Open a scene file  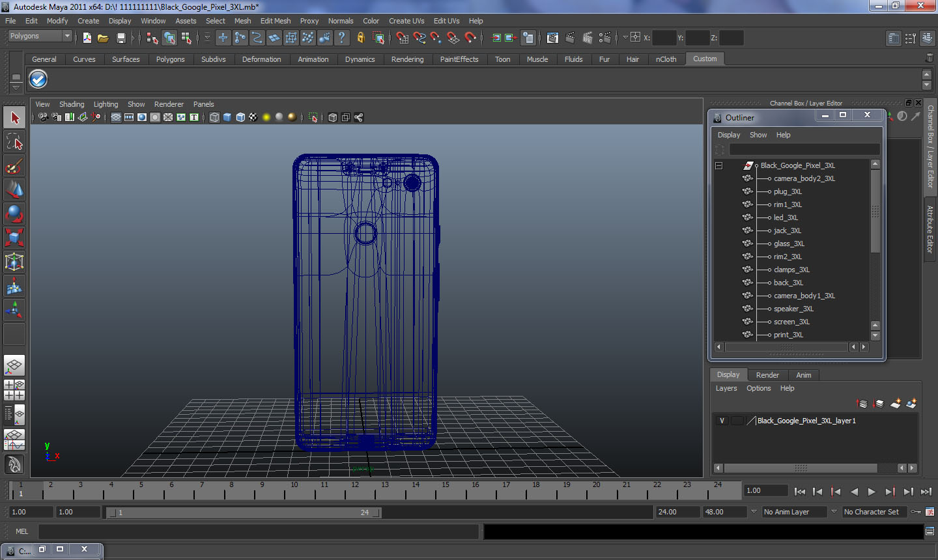(103, 38)
